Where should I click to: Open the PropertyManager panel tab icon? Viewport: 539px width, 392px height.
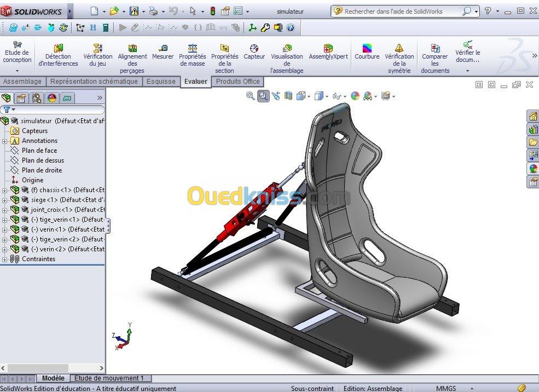[x=21, y=98]
